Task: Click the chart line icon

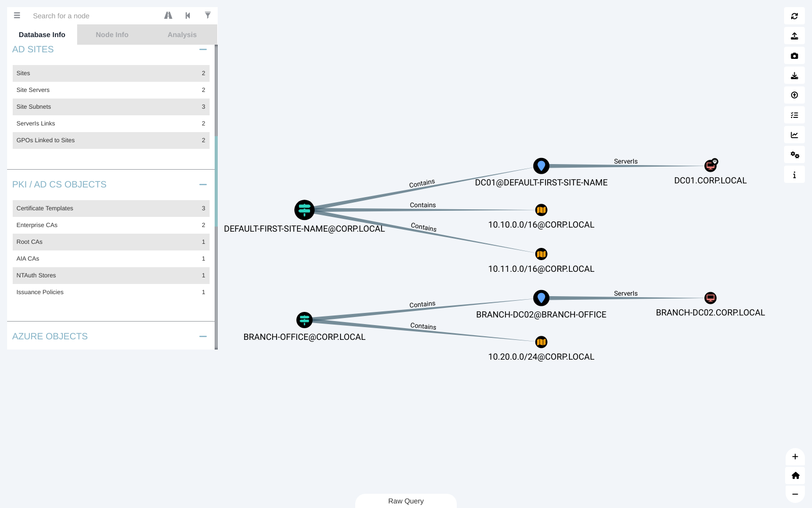Action: pos(794,135)
